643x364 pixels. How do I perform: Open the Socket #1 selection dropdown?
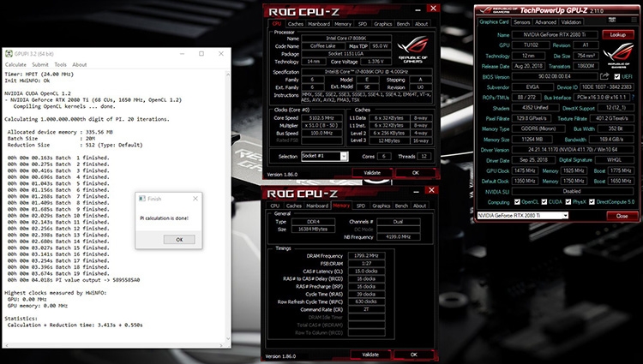pos(344,157)
